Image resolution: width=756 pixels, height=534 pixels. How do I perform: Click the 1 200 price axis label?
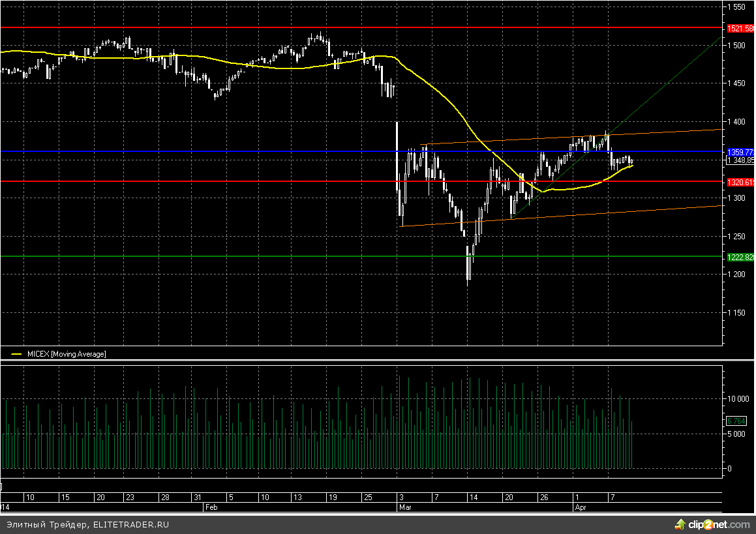click(x=736, y=274)
